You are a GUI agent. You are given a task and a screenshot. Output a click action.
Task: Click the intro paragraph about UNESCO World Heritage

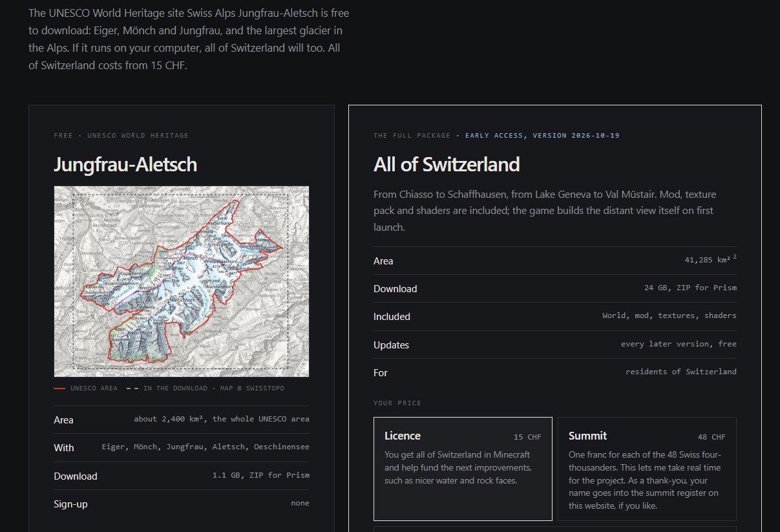[x=189, y=39]
